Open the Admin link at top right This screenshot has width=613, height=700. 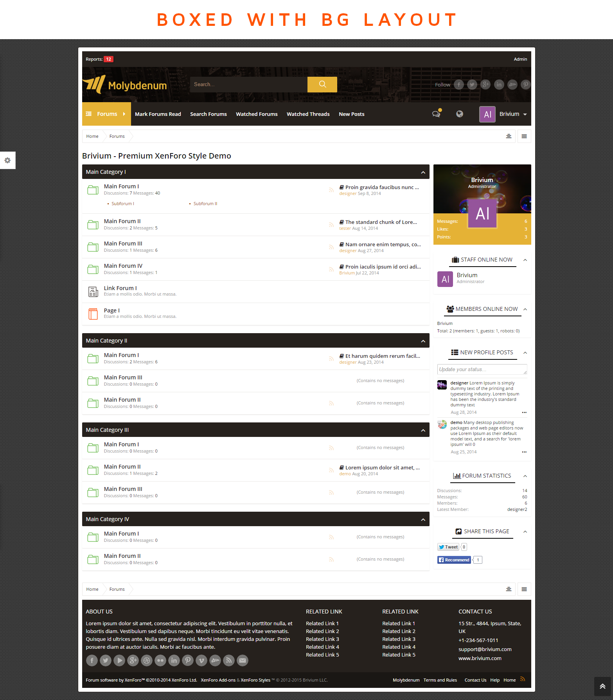coord(520,59)
